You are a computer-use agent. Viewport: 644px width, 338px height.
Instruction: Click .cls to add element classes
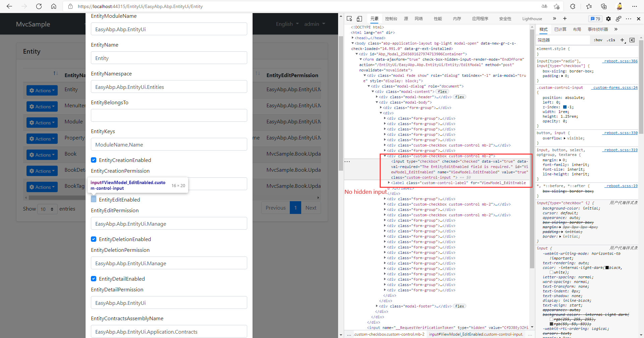pyautogui.click(x=611, y=40)
